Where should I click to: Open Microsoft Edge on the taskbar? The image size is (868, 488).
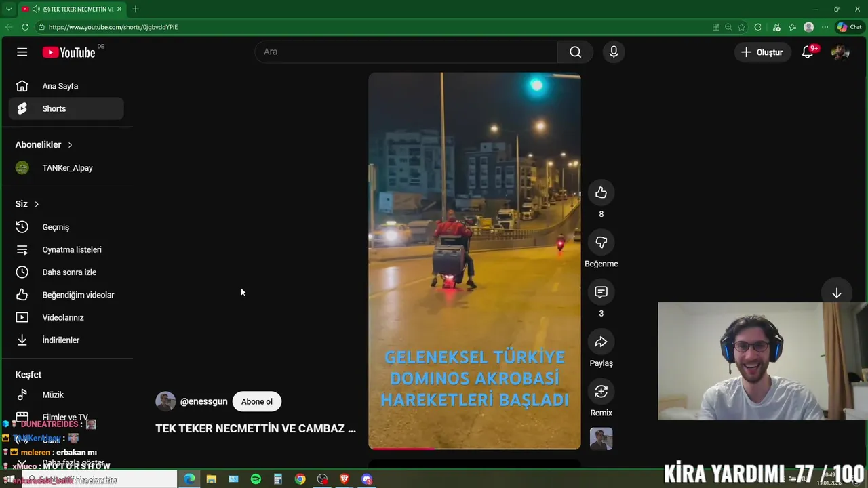(x=189, y=479)
